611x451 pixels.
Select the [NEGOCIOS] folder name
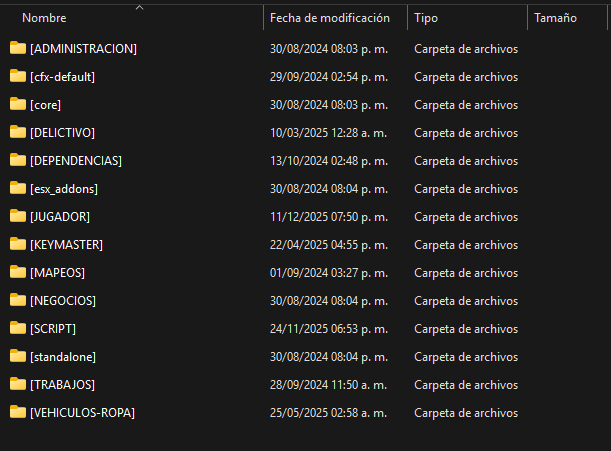tap(63, 301)
